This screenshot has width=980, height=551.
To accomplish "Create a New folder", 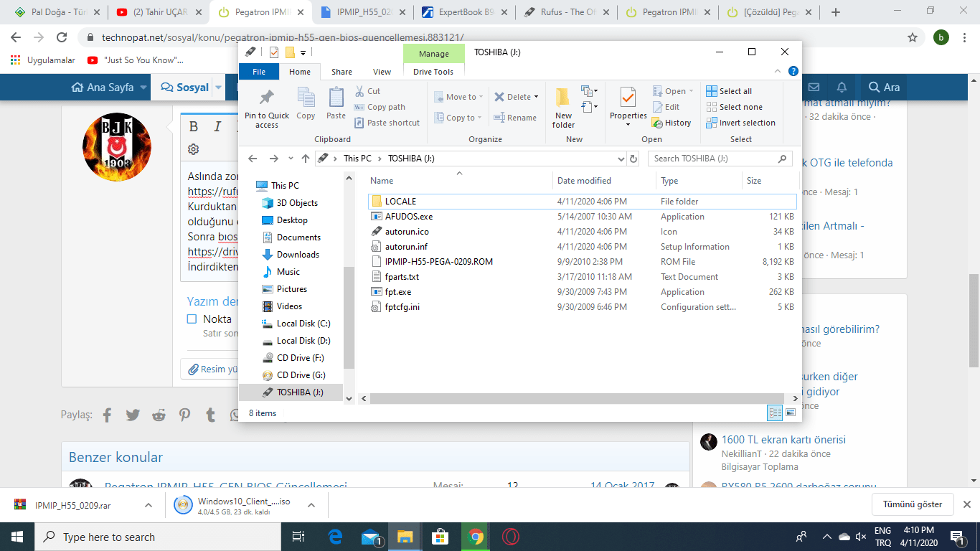I will coord(563,108).
